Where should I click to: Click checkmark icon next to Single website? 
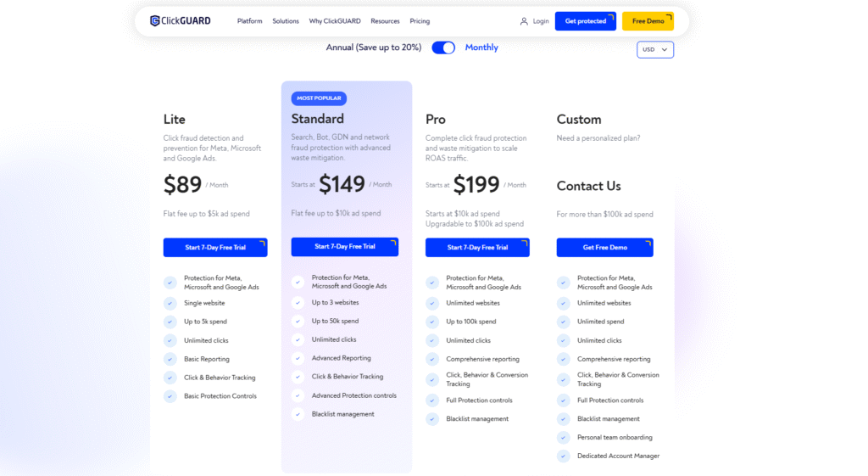(170, 303)
